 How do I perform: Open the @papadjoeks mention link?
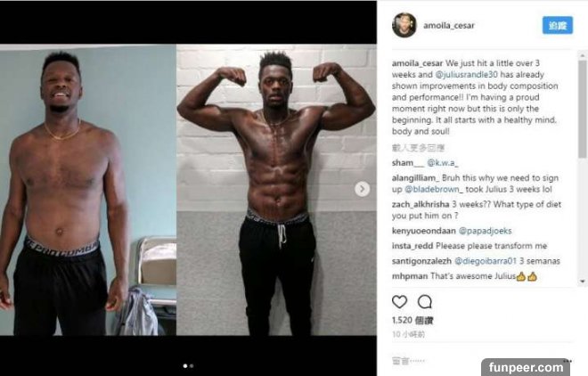coord(486,231)
